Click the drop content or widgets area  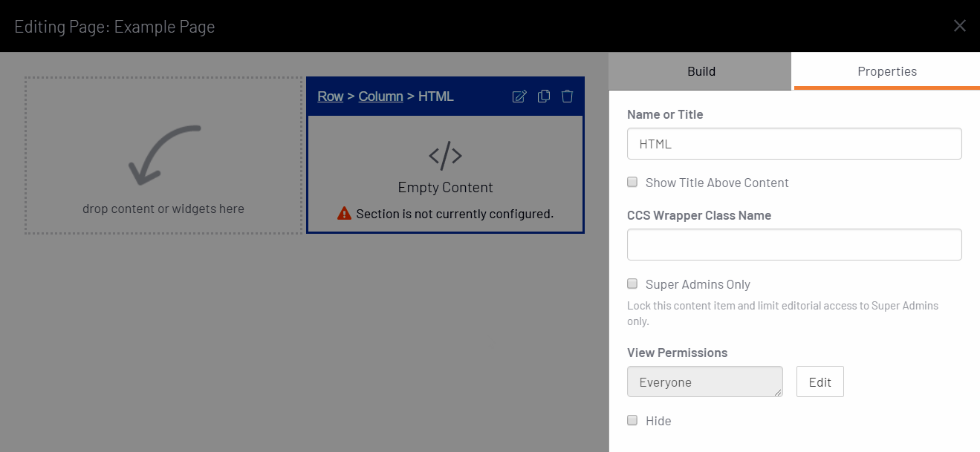pyautogui.click(x=163, y=156)
